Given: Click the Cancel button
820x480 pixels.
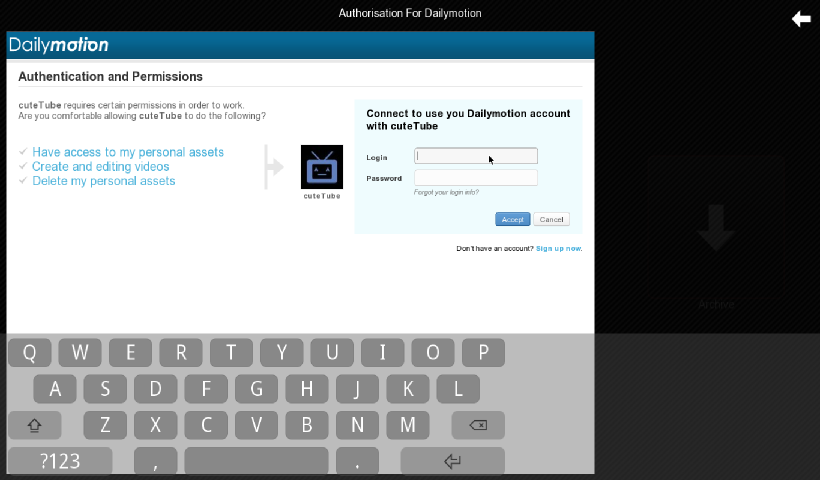Looking at the screenshot, I should 550,219.
